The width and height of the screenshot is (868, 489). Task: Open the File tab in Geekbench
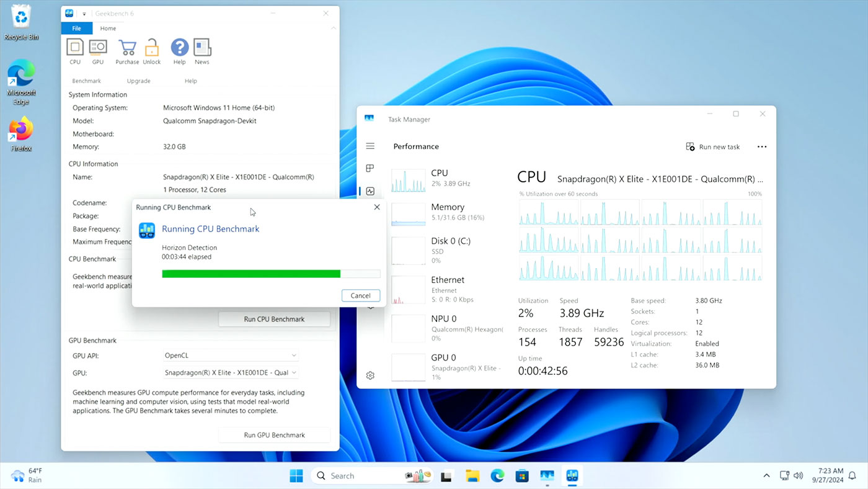[x=76, y=29]
